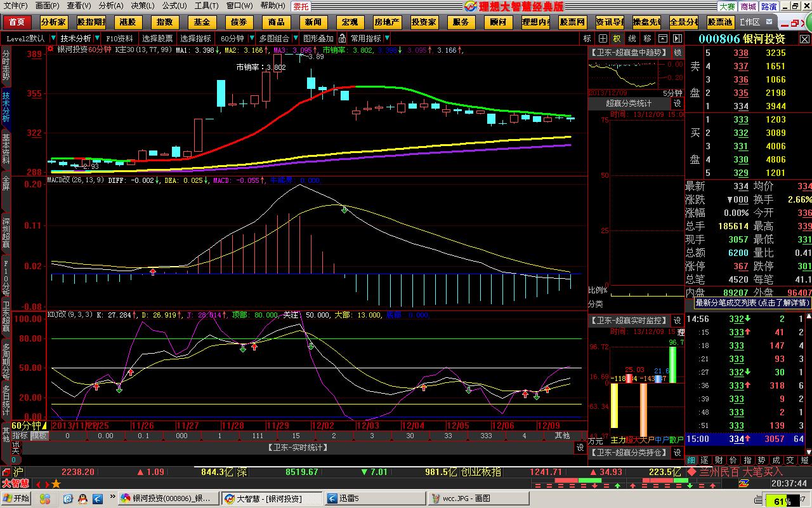Click the 标 annotation tool icon

(x=587, y=38)
